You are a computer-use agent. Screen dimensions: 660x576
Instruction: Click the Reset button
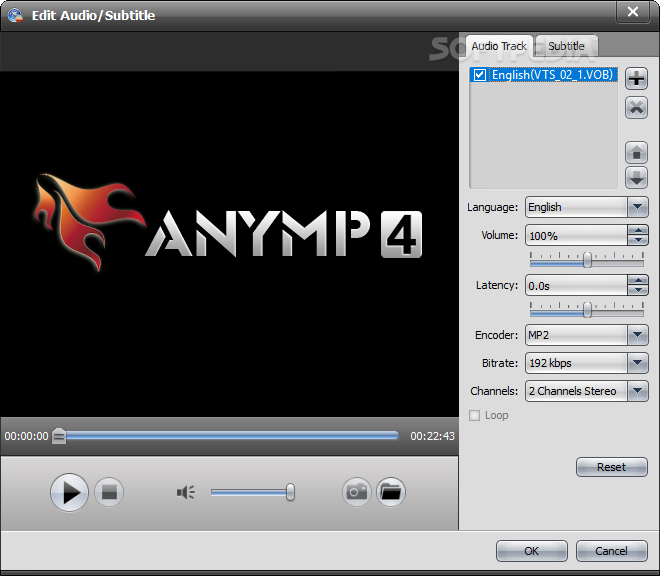[612, 467]
